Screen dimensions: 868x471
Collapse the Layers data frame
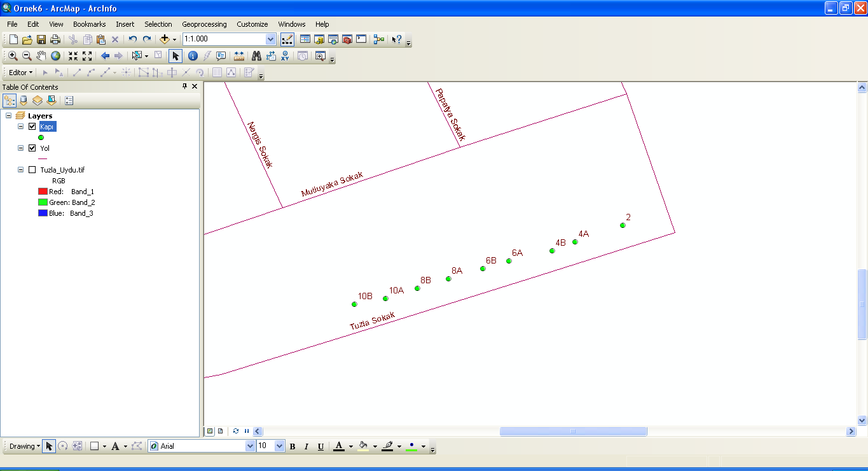[x=8, y=116]
